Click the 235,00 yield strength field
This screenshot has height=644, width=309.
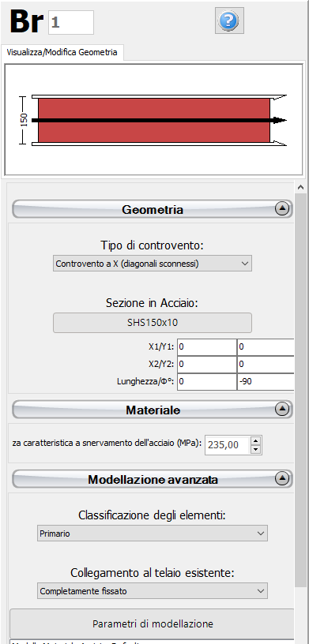click(x=228, y=445)
